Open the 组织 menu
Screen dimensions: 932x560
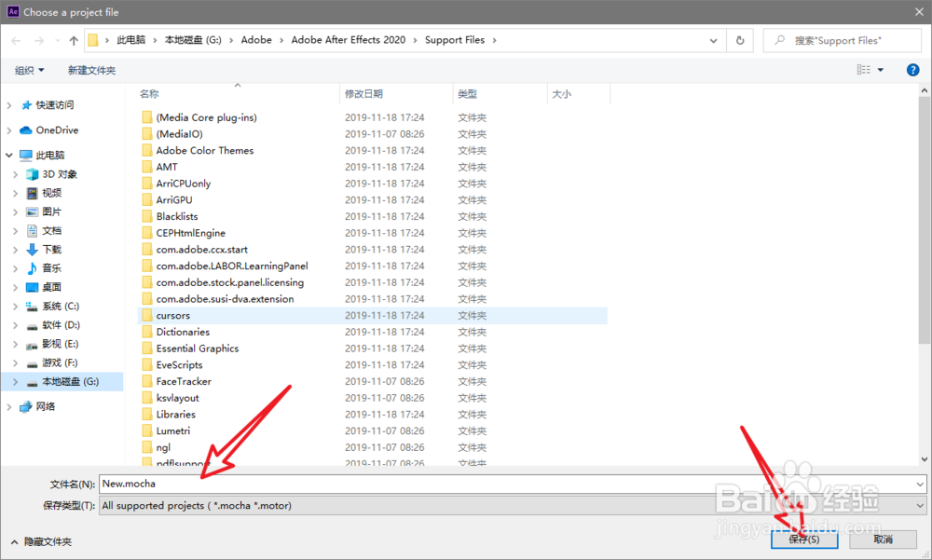coord(30,70)
